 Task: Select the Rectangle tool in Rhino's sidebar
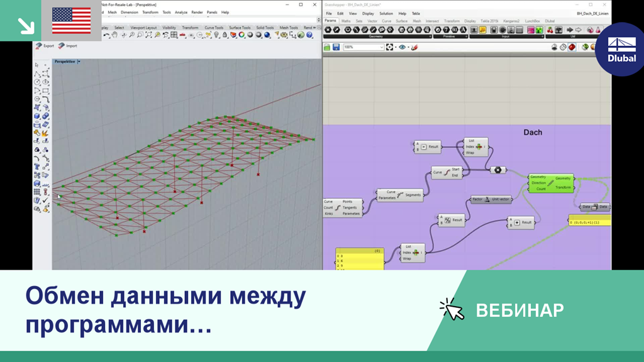45,90
